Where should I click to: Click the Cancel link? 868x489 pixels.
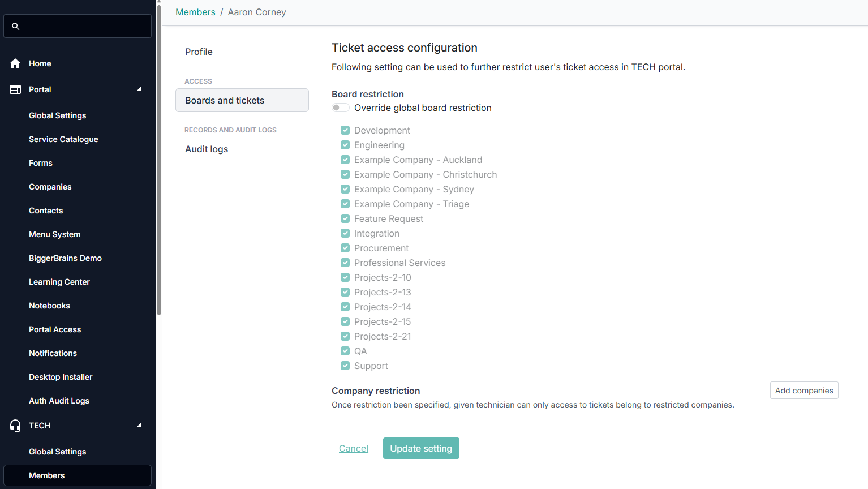click(x=354, y=448)
